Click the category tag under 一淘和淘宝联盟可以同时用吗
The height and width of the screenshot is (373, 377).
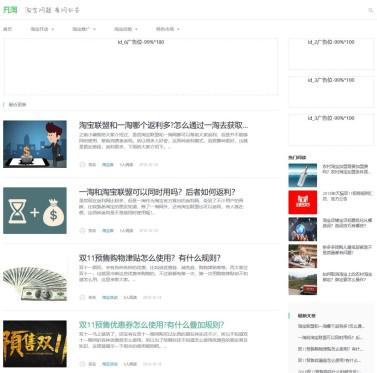[108, 230]
